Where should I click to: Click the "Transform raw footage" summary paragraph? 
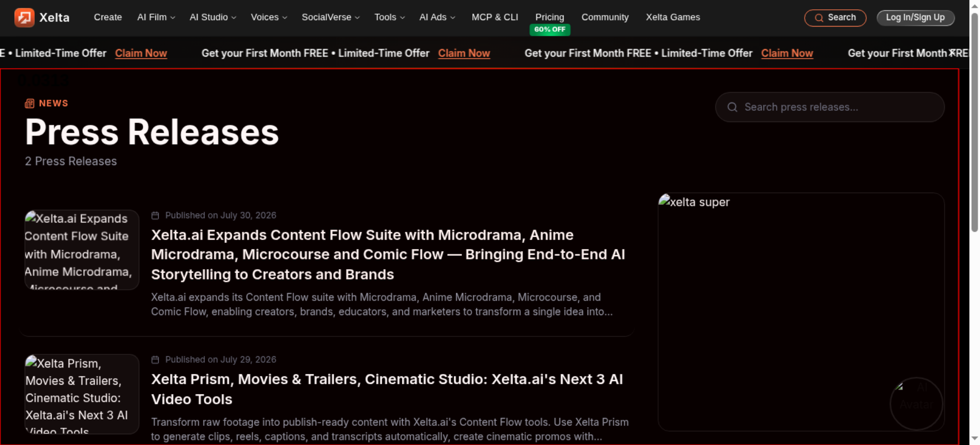point(390,429)
